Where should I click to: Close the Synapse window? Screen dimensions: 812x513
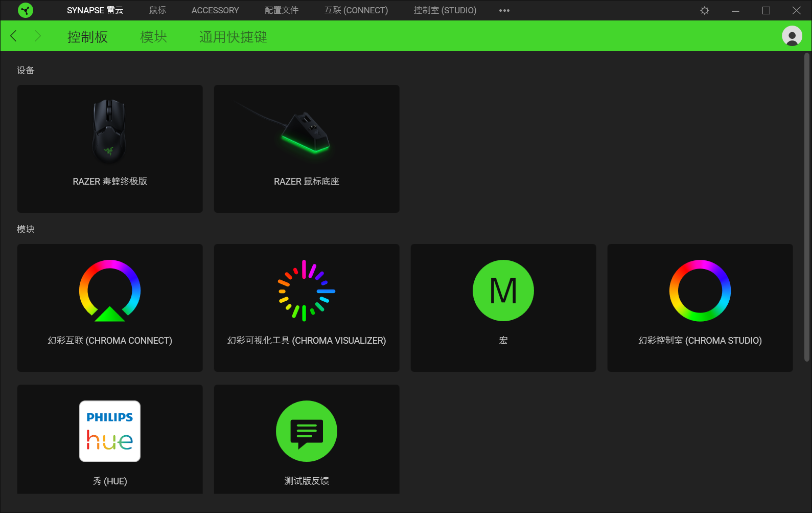click(x=796, y=10)
